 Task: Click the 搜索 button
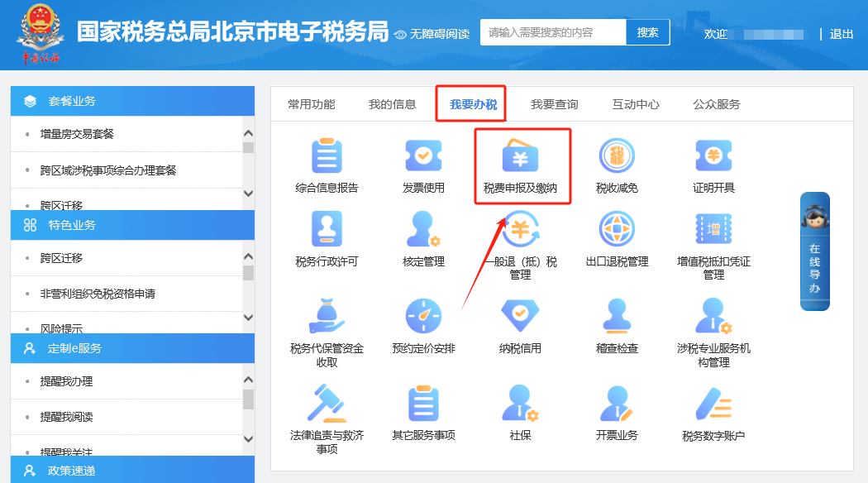coord(647,33)
